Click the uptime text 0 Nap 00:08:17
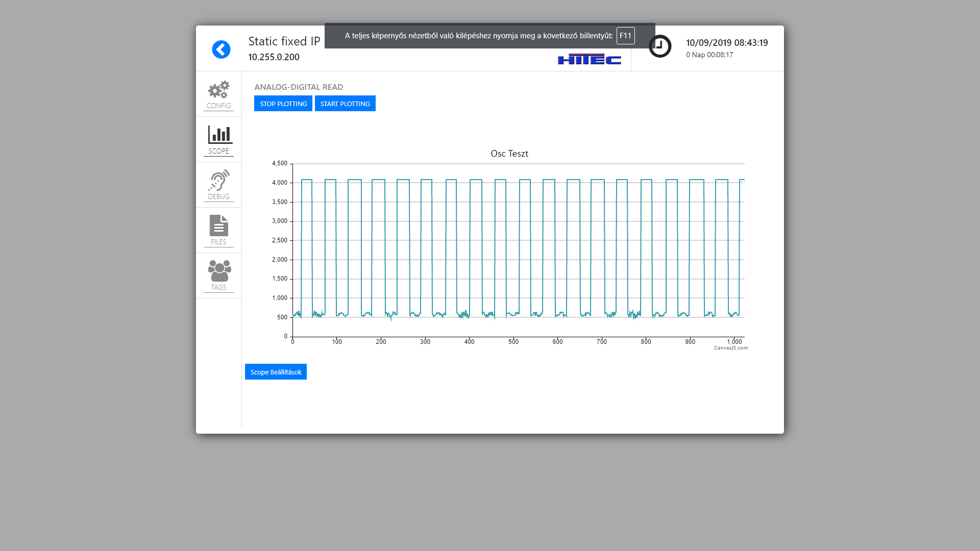Viewport: 980px width, 551px height. click(x=709, y=55)
